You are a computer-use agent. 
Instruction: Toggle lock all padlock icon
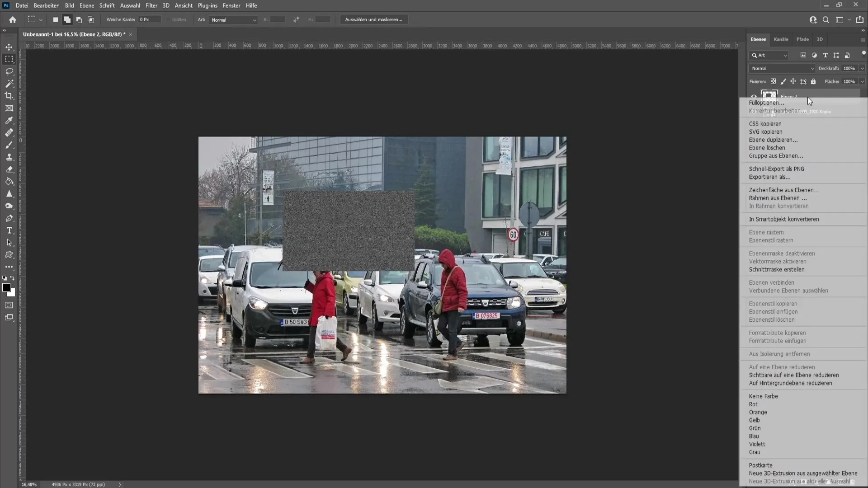(x=813, y=81)
